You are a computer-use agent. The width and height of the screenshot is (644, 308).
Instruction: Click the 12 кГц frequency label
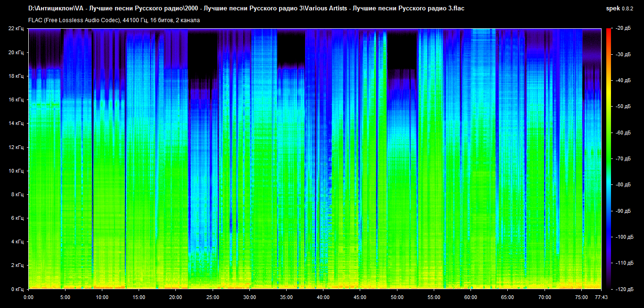[x=17, y=147]
